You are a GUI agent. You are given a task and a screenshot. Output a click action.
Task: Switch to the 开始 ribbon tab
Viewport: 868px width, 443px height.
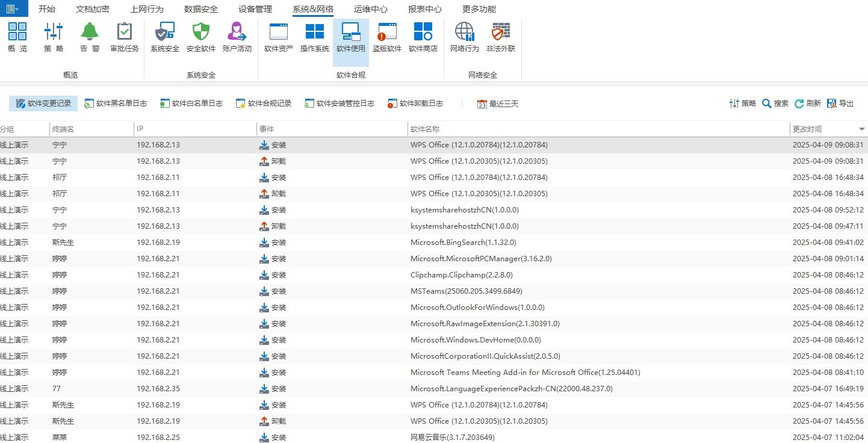pos(47,9)
